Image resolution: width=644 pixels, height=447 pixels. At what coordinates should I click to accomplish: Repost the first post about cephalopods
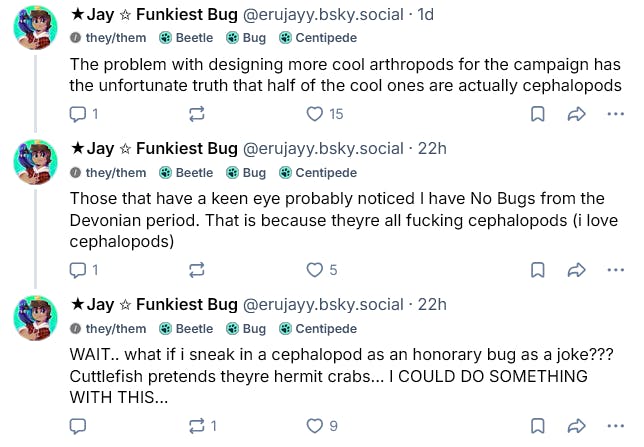(196, 113)
